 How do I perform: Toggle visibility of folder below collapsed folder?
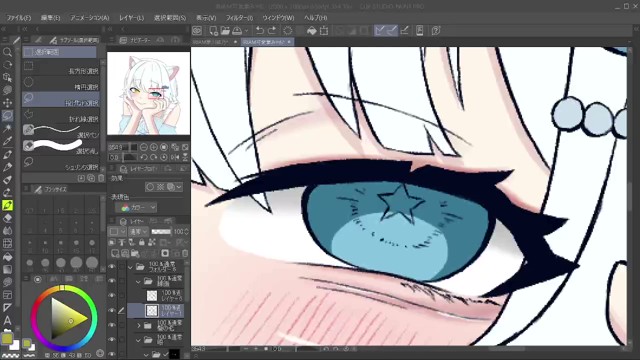112,339
